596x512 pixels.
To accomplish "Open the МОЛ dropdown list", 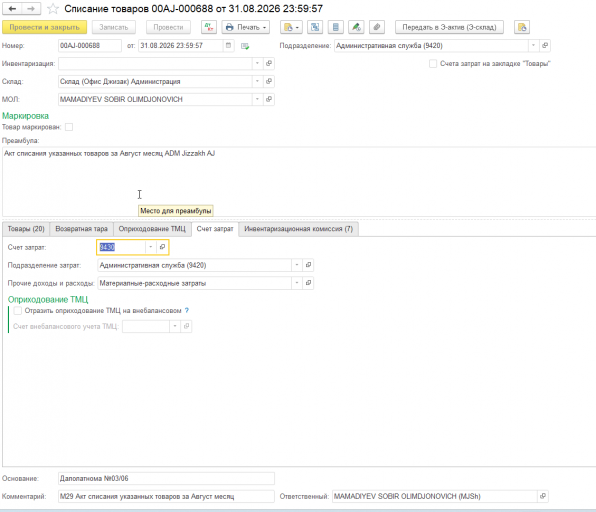I will point(257,99).
